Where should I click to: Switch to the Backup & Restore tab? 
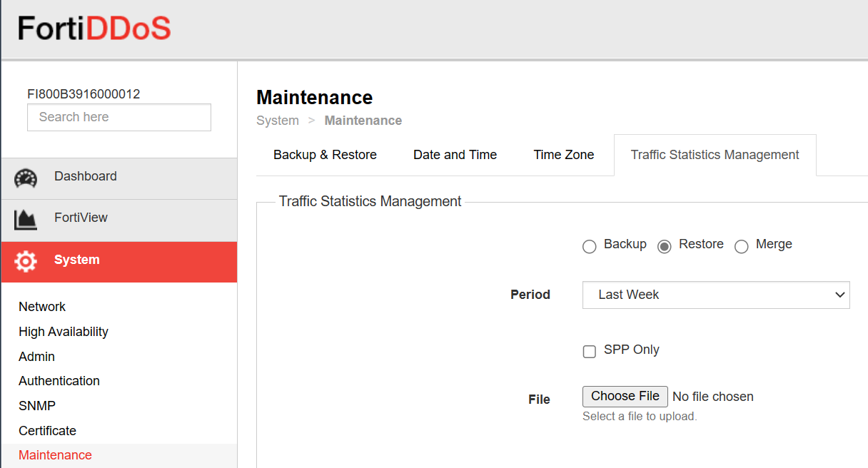pyautogui.click(x=325, y=155)
